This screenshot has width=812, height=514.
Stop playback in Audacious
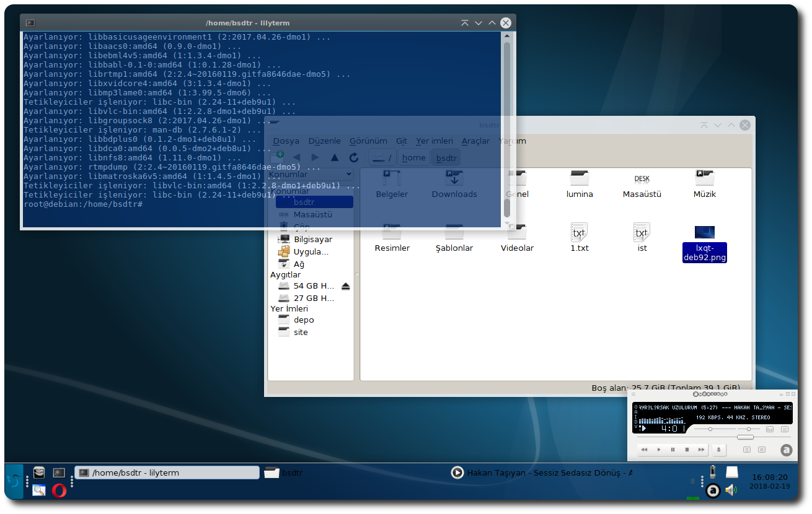(687, 450)
